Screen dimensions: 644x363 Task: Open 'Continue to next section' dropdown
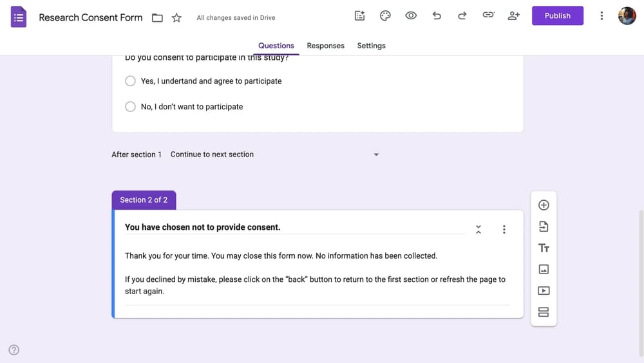pyautogui.click(x=275, y=154)
